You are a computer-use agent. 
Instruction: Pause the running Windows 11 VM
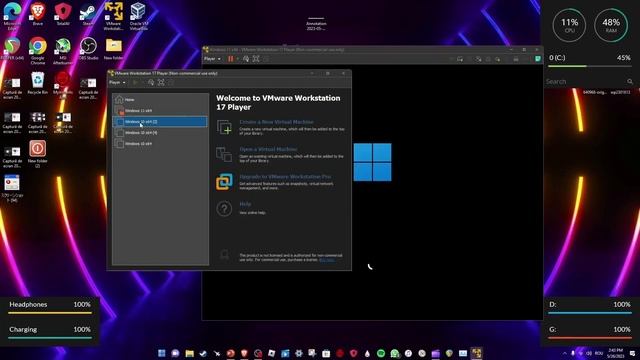pyautogui.click(x=231, y=59)
